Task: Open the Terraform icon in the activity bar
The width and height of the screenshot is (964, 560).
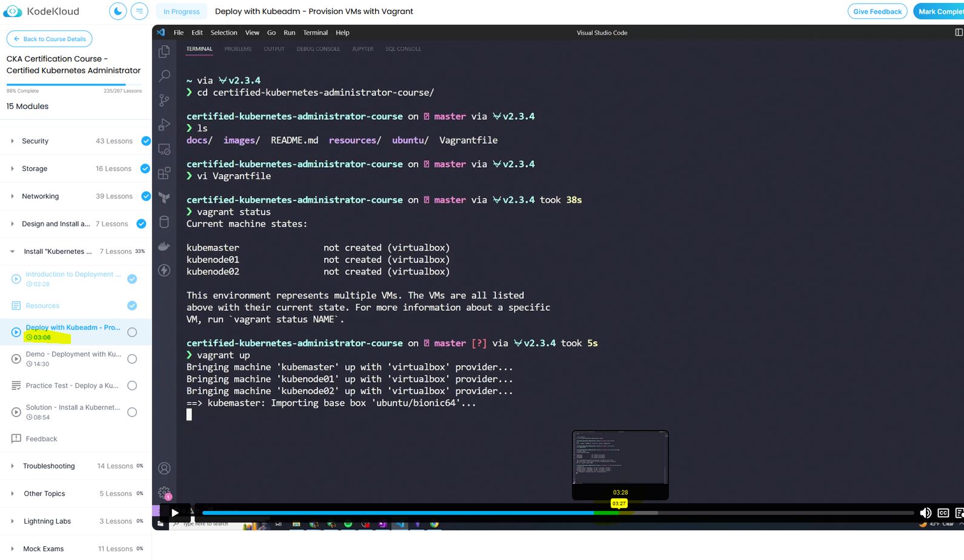Action: (164, 197)
